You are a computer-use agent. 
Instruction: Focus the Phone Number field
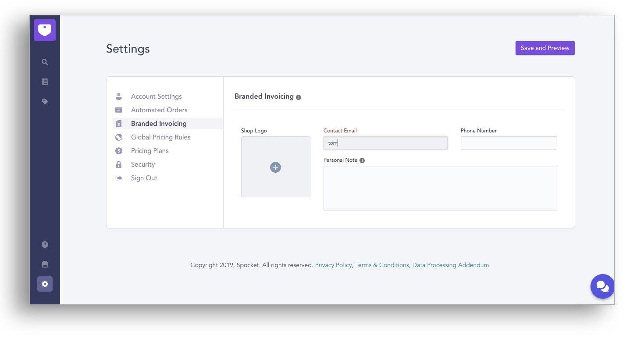[509, 143]
